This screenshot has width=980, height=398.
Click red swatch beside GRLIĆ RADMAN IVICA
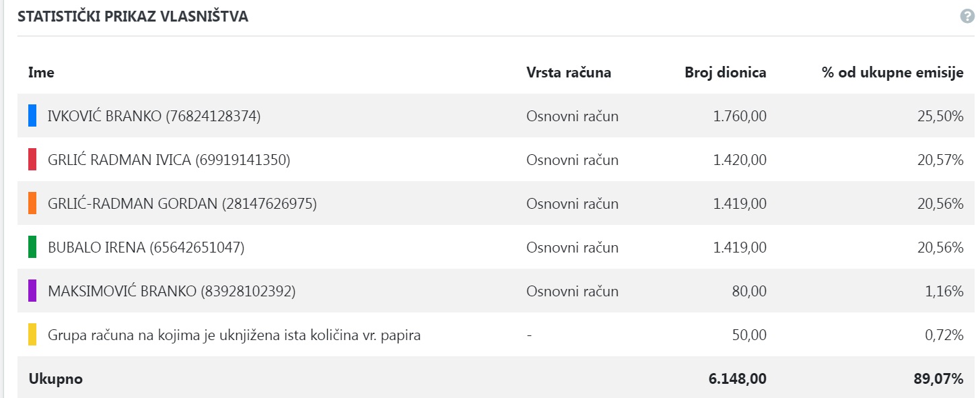click(x=32, y=160)
